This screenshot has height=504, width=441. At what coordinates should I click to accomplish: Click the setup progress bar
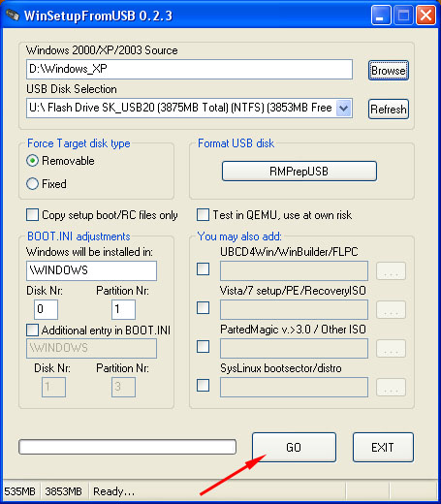click(127, 447)
